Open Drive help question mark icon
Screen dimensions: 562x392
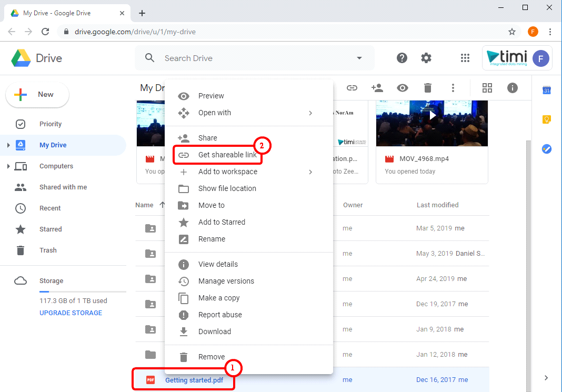pyautogui.click(x=402, y=58)
